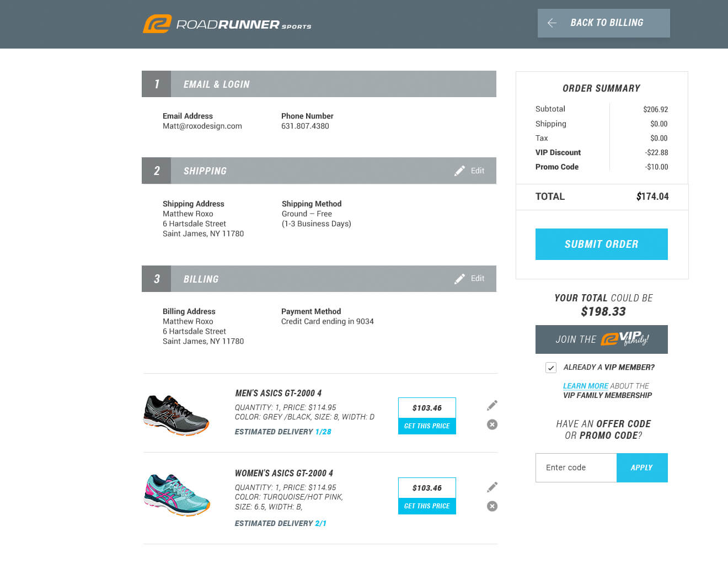Image resolution: width=728 pixels, height=579 pixels.
Task: Click pencil icon in Shipping header
Action: pos(459,171)
